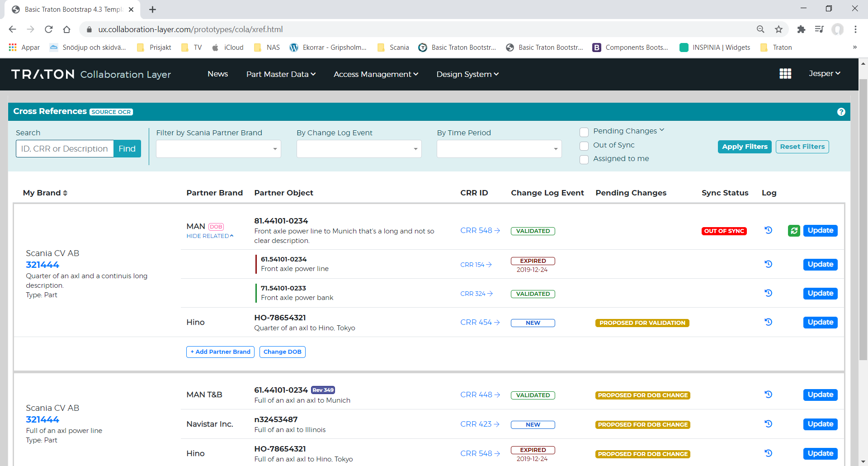This screenshot has height=466, width=868.
Task: Collapse related items via HIDE RELATED
Action: (210, 236)
